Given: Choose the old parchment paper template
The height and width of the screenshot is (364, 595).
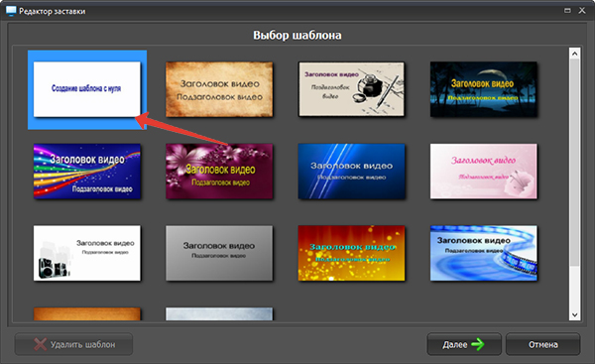Looking at the screenshot, I should (x=219, y=89).
